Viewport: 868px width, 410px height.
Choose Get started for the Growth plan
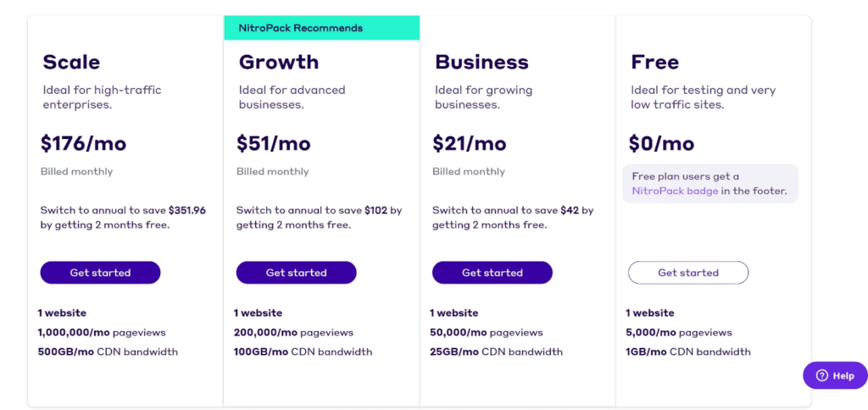(296, 273)
